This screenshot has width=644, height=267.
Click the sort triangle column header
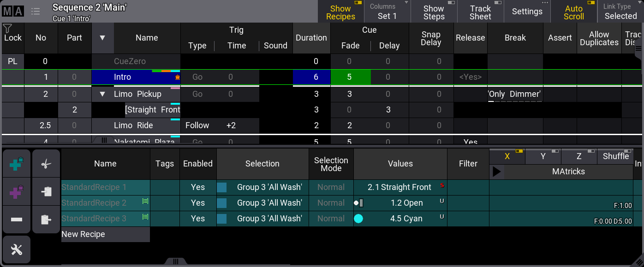[102, 38]
